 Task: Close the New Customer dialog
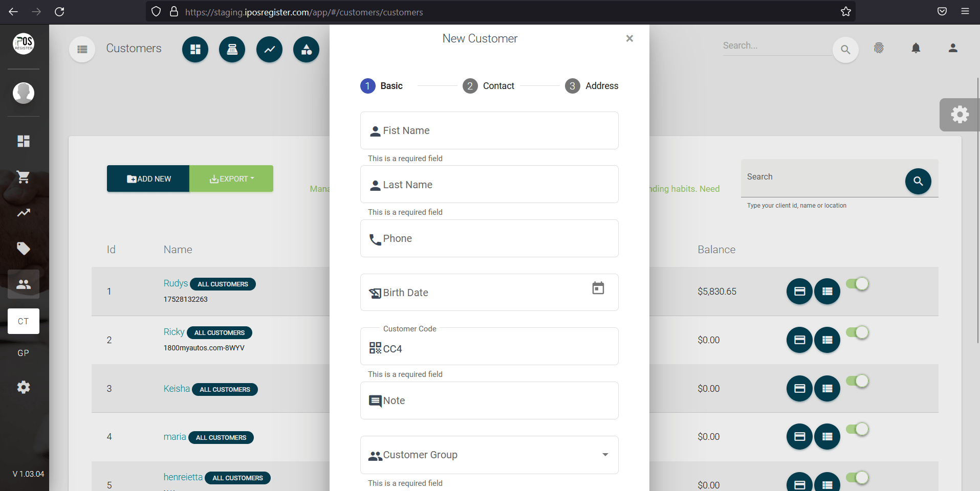(x=629, y=38)
